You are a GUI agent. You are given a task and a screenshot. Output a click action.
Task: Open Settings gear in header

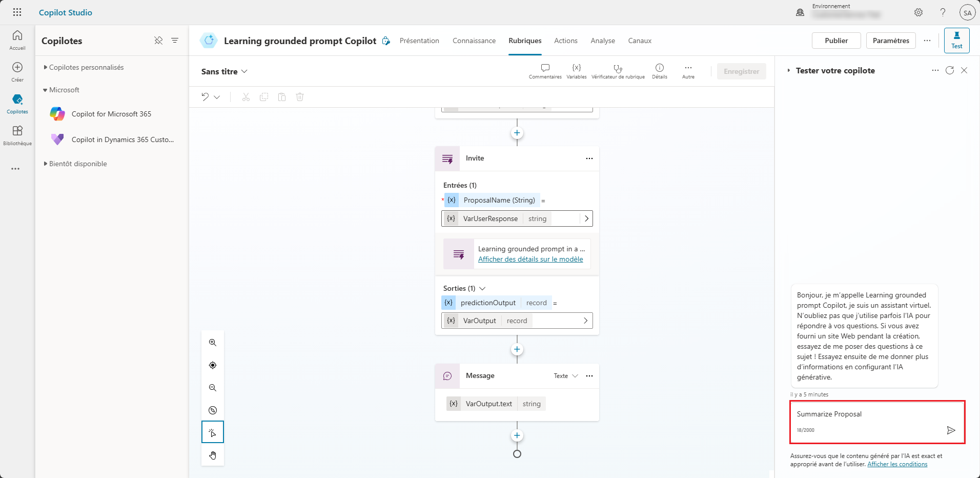click(918, 12)
